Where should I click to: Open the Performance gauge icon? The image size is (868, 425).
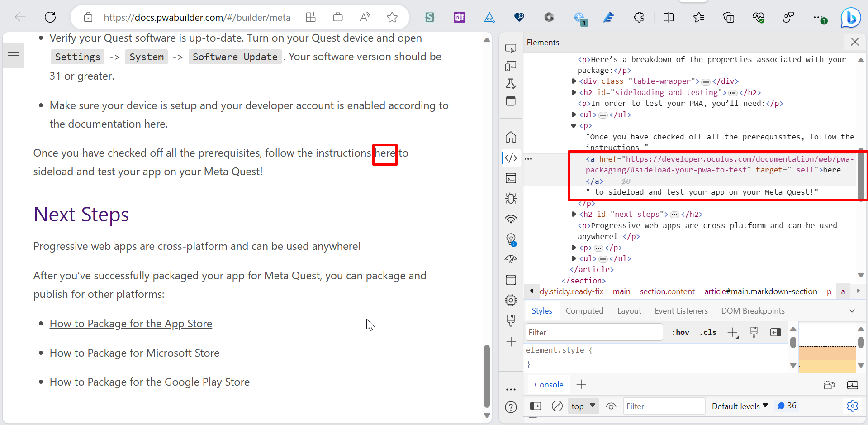coord(511,259)
